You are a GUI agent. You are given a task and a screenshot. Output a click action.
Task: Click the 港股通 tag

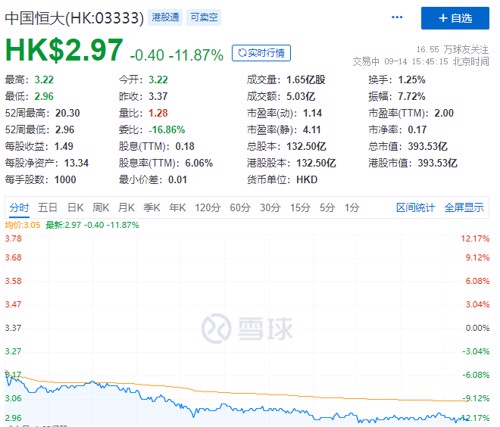[165, 17]
